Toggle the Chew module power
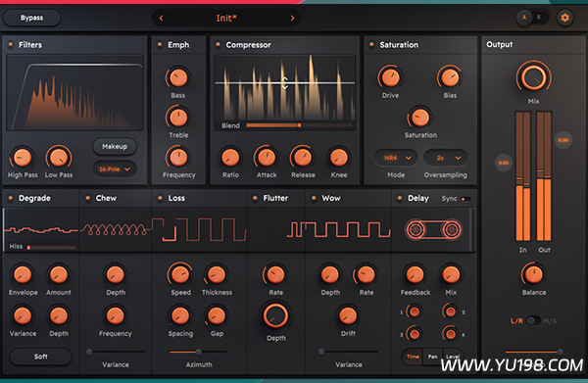This screenshot has width=588, height=383. click(88, 198)
